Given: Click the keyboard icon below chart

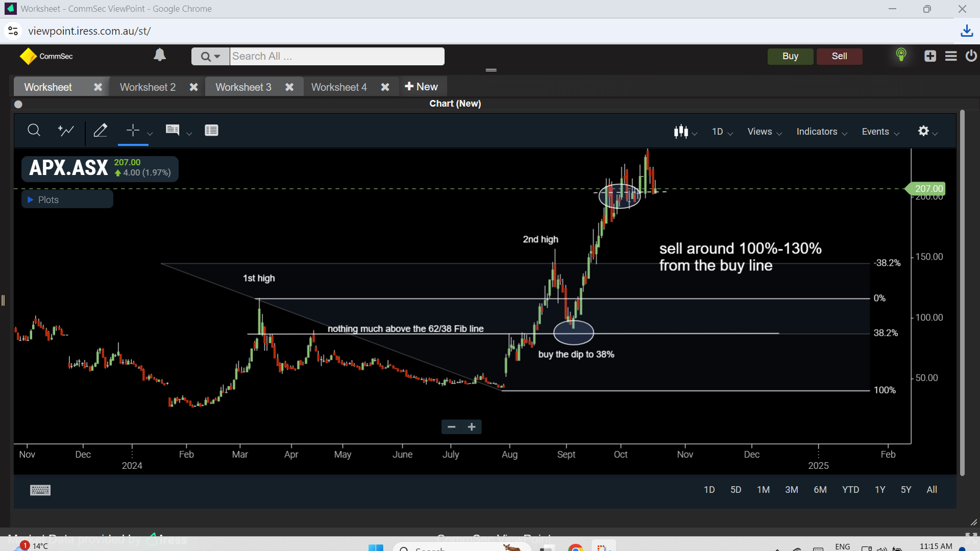Looking at the screenshot, I should 40,490.
